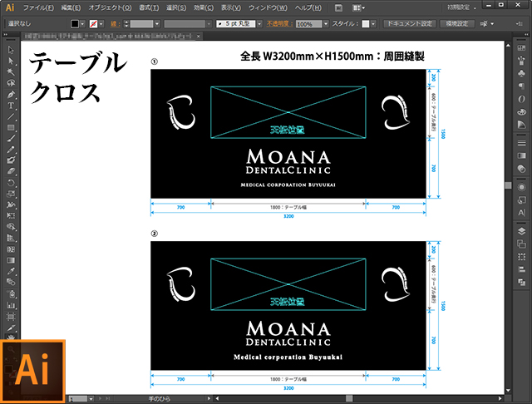This screenshot has height=404, width=532.
Task: Select the Line Segment tool
Action: pyautogui.click(x=11, y=116)
